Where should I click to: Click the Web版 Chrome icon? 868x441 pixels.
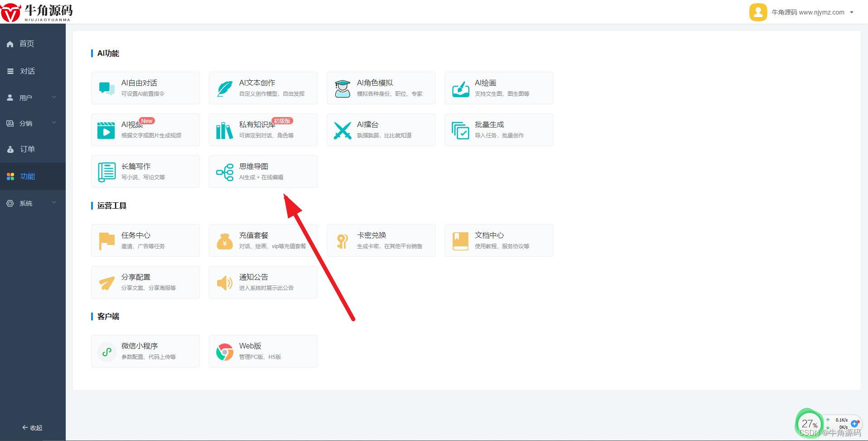tap(224, 352)
